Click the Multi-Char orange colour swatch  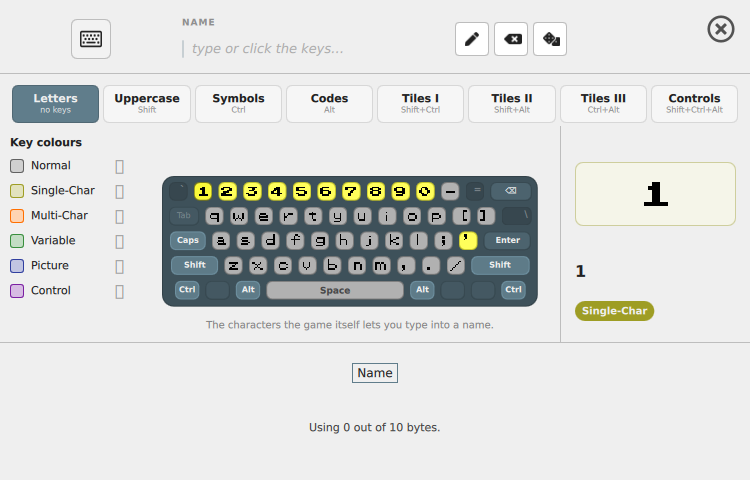[17, 216]
